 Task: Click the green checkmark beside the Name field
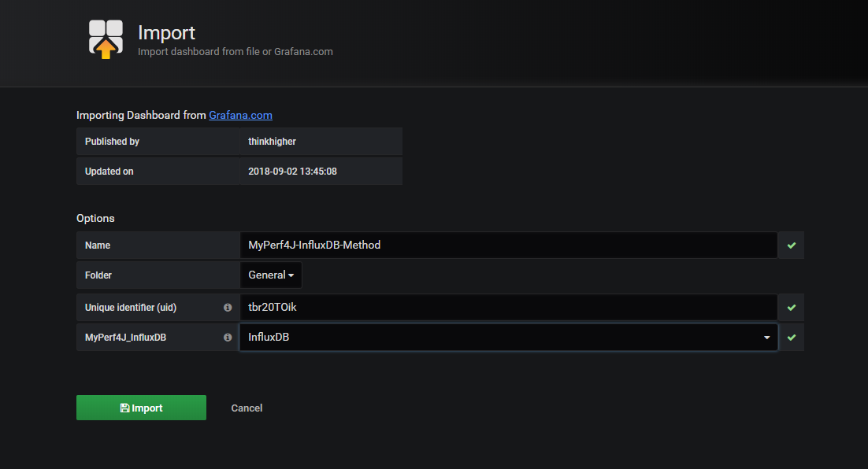(791, 246)
